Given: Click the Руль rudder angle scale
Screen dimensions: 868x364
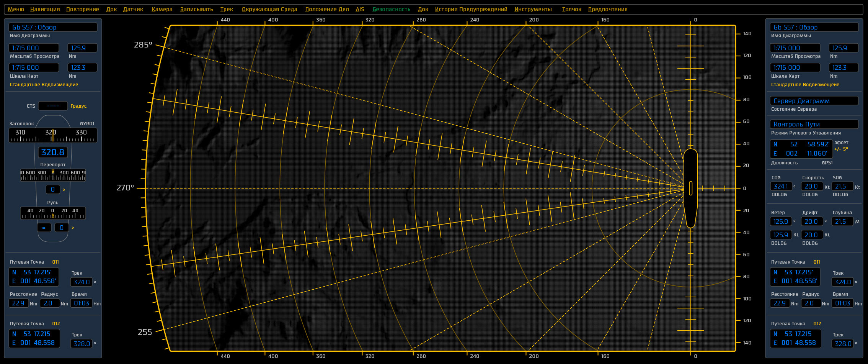Looking at the screenshot, I should pyautogui.click(x=53, y=213).
